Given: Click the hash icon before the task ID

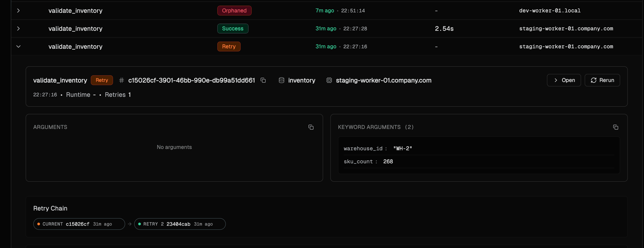Looking at the screenshot, I should [x=122, y=80].
